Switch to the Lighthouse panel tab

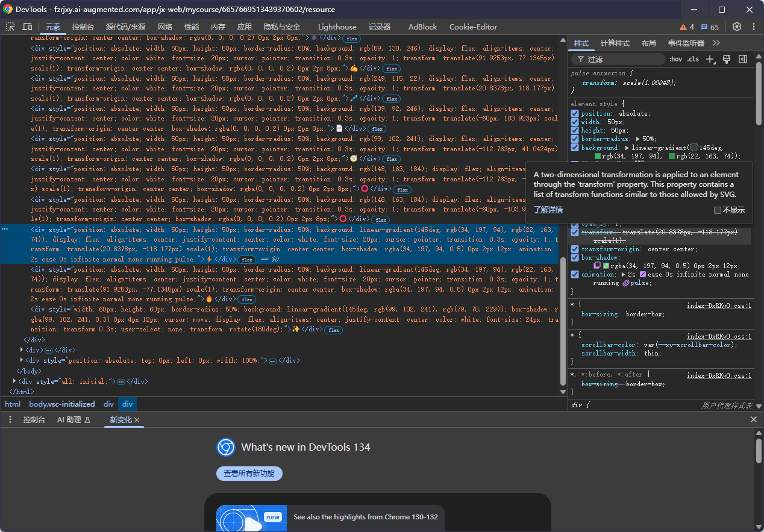tap(337, 27)
